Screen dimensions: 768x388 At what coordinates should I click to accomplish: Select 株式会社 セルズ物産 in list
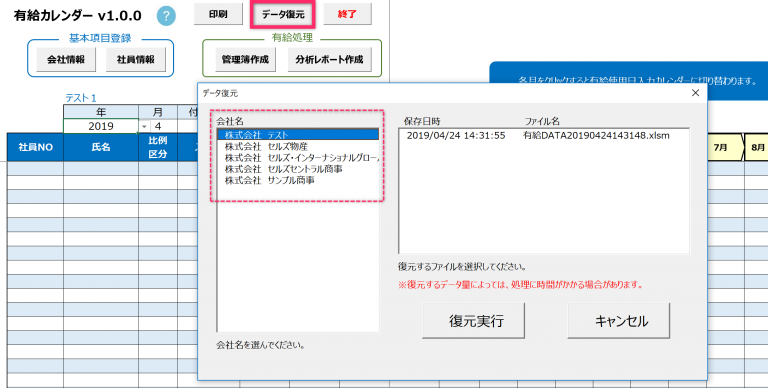pos(298,146)
